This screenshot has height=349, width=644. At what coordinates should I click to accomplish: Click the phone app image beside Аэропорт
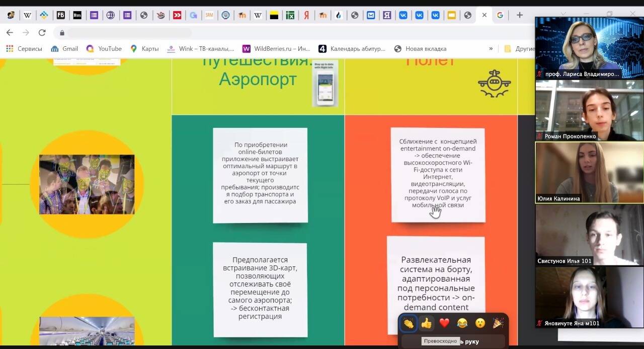coord(325,84)
